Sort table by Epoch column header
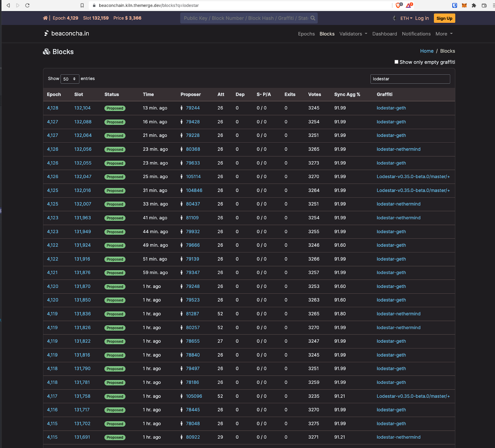This screenshot has width=495, height=448. (x=54, y=94)
